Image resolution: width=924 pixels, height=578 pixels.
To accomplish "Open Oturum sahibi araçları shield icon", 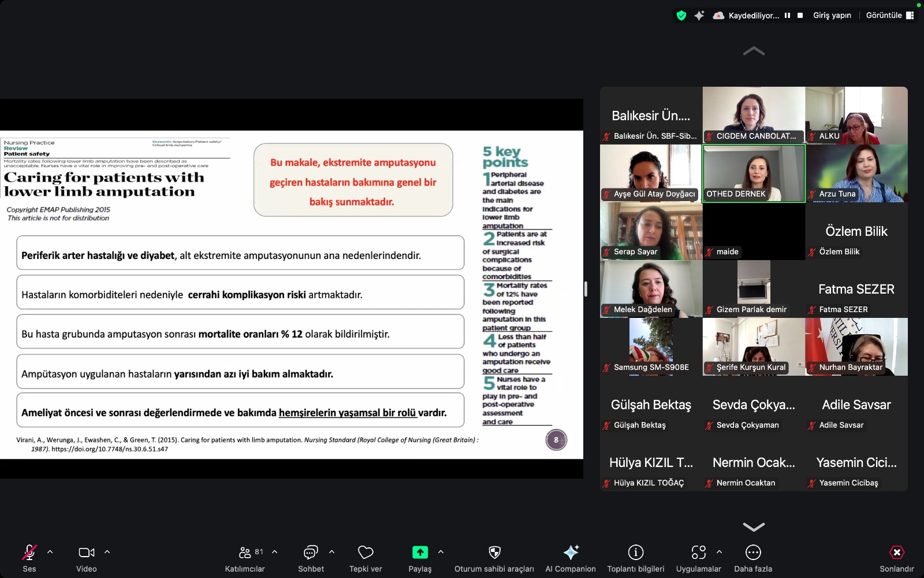I will tap(494, 558).
